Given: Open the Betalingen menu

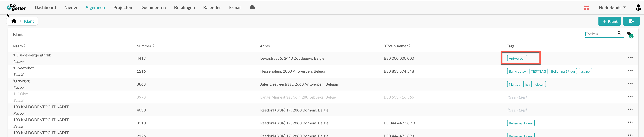Looking at the screenshot, I should (184, 8).
